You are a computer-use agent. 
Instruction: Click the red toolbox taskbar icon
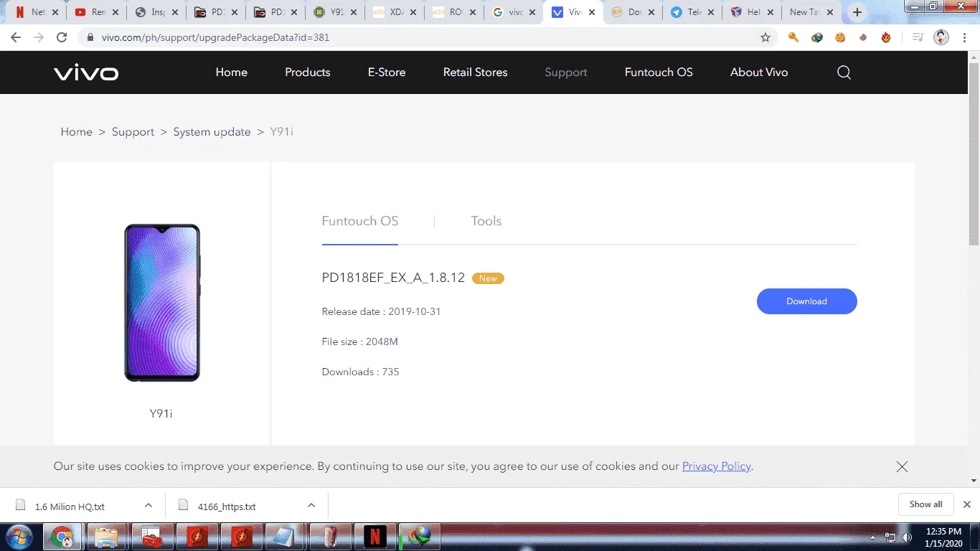(151, 536)
